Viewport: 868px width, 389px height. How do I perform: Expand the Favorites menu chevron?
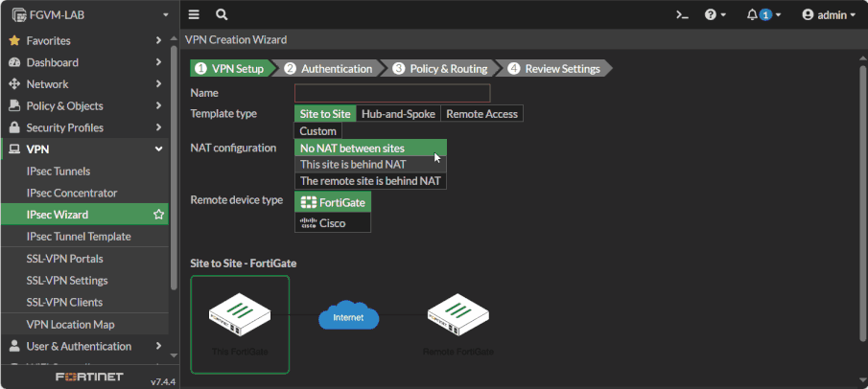click(158, 40)
